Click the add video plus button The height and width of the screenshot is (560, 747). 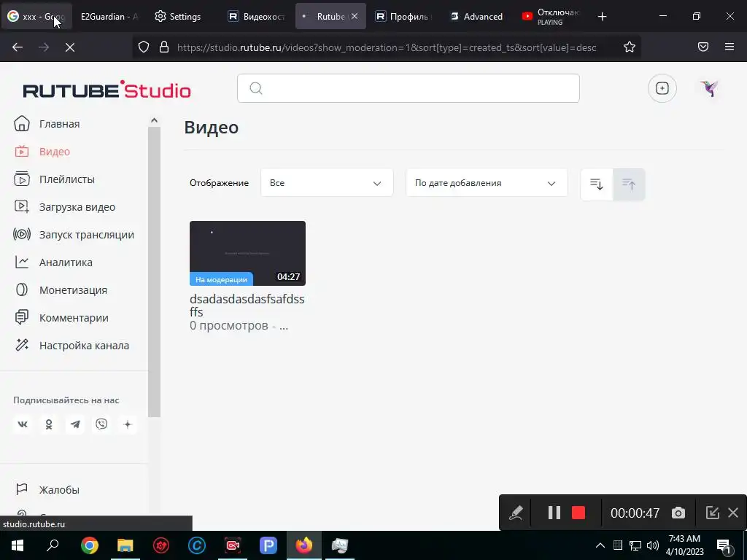pyautogui.click(x=662, y=88)
